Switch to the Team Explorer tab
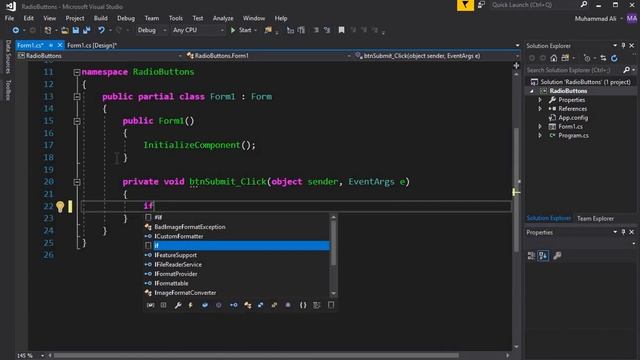 (595, 219)
